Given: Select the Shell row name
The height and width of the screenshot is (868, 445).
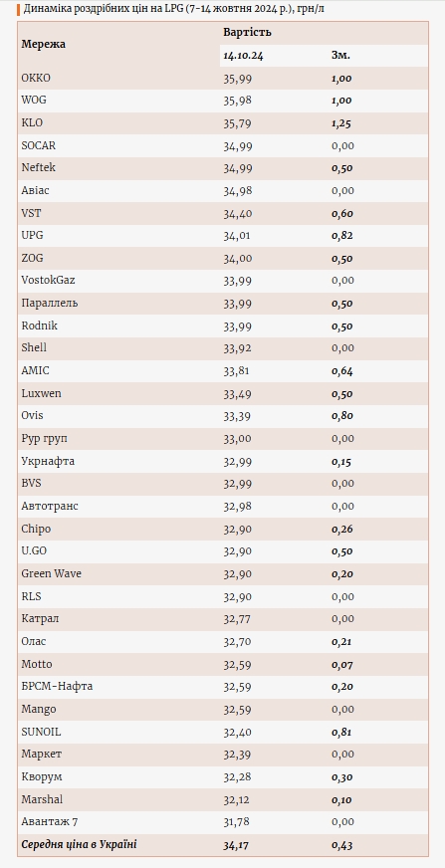Looking at the screenshot, I should tap(34, 347).
